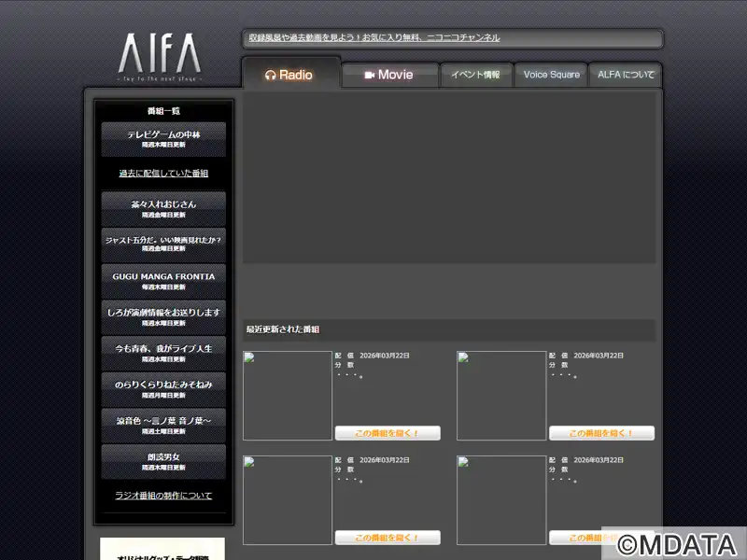The image size is (747, 560).
Task: Click the ALFA logo
Action: point(159,58)
